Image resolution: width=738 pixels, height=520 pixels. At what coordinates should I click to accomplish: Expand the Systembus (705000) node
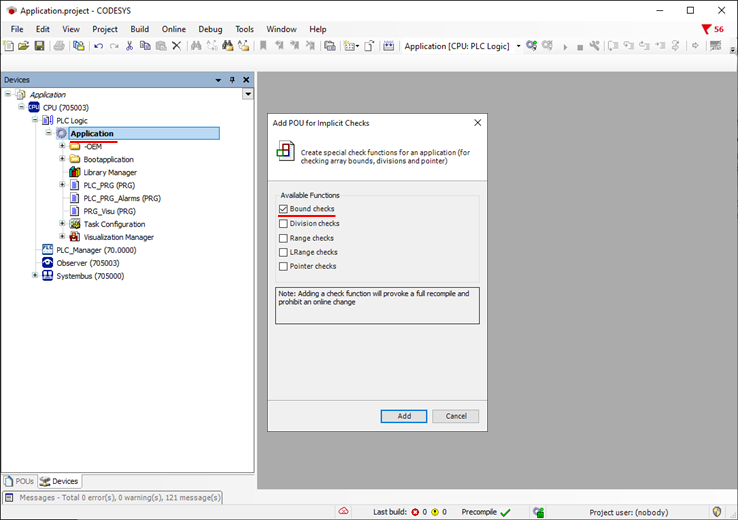35,276
